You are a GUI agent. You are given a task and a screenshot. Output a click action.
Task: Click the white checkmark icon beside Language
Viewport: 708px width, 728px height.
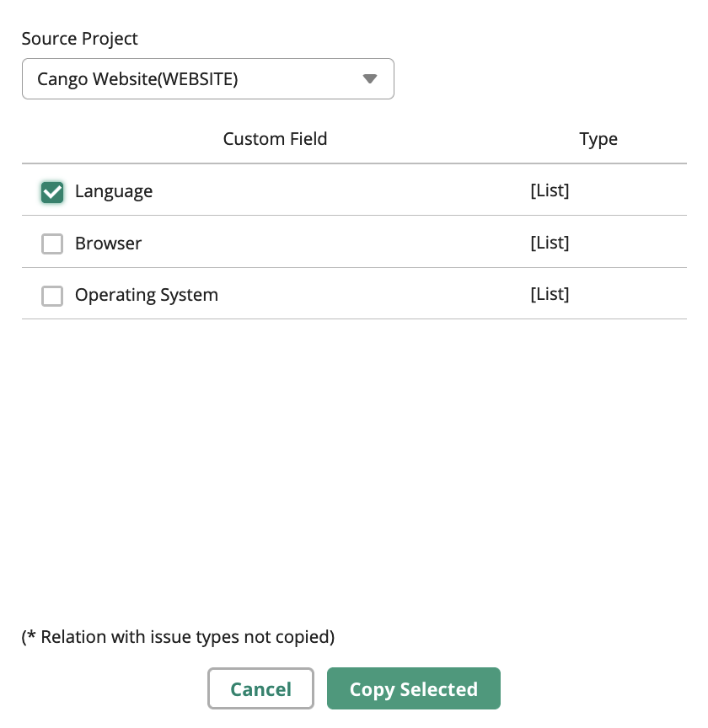click(52, 192)
